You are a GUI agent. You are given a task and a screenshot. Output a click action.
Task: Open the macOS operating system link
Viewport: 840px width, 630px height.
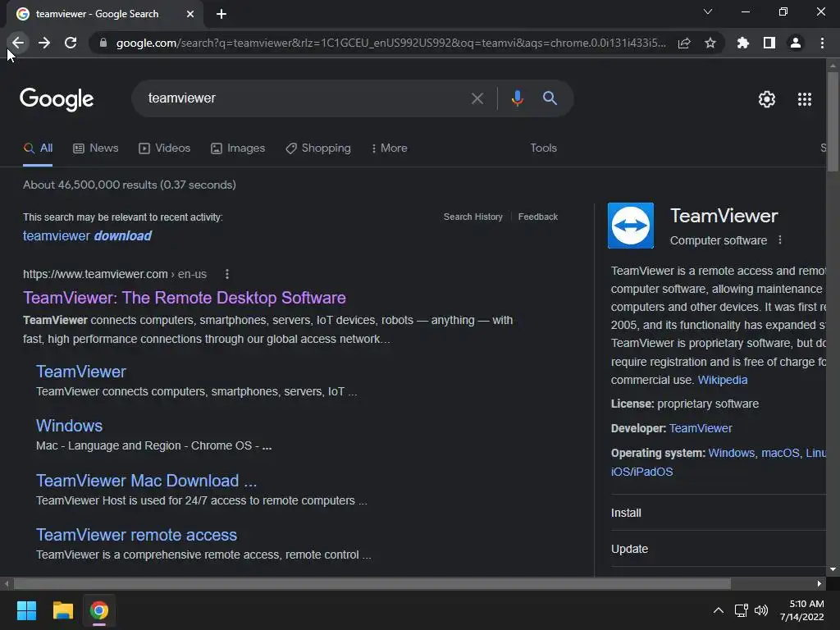pyautogui.click(x=780, y=453)
